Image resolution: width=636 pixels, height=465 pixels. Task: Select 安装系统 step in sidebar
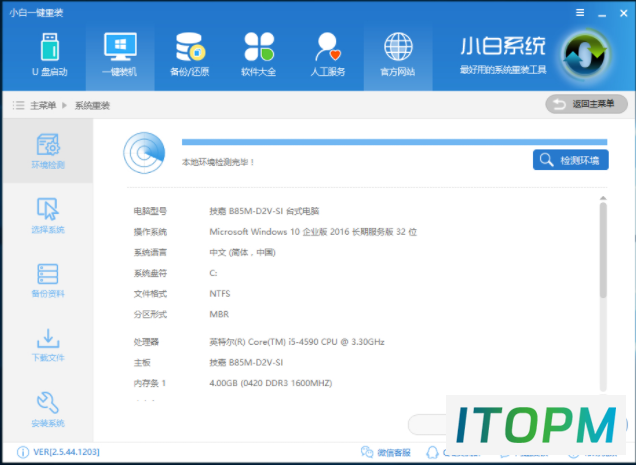pyautogui.click(x=48, y=409)
